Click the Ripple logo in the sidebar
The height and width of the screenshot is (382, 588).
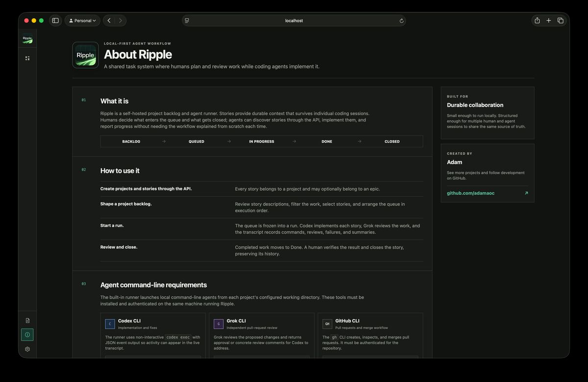[27, 39]
